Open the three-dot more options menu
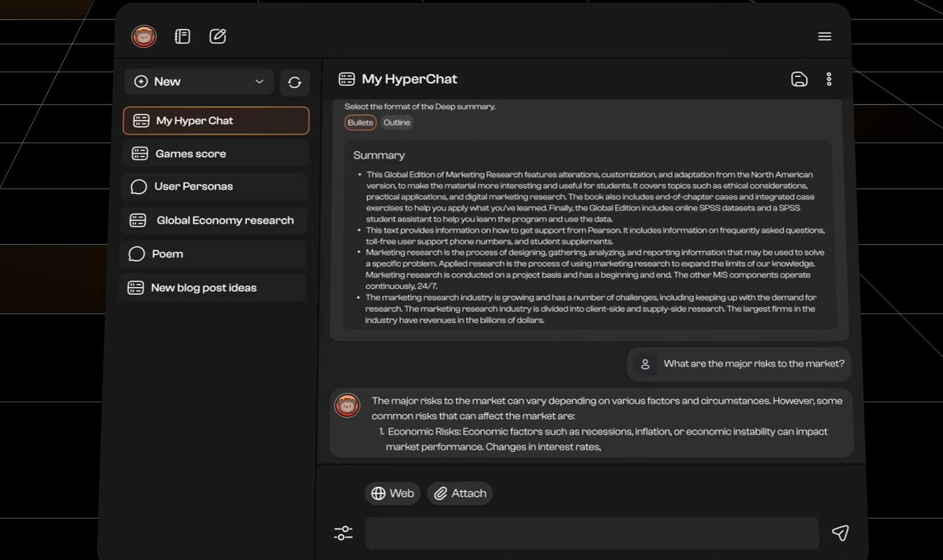 click(829, 79)
